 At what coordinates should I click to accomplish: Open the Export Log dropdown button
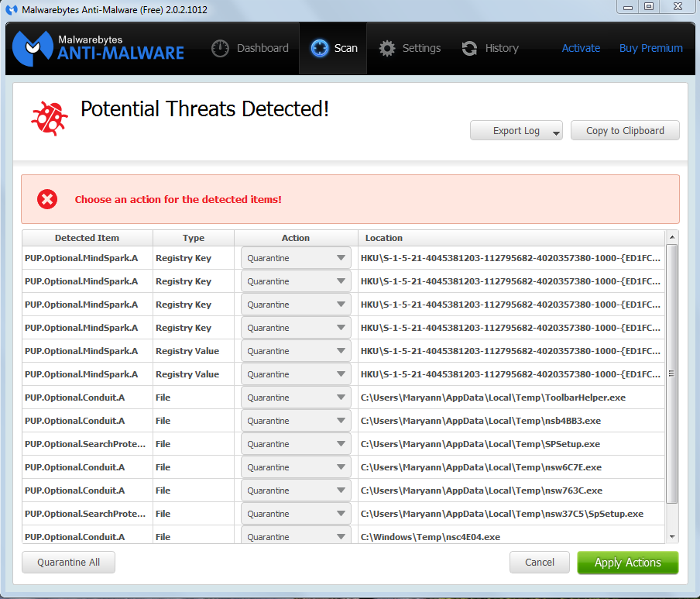[516, 130]
